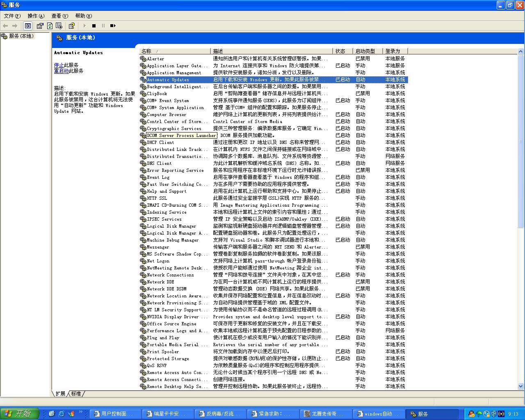Click the services list scroll down arrow
Image resolution: width=525 pixels, height=420 pixels.
pyautogui.click(x=521, y=386)
